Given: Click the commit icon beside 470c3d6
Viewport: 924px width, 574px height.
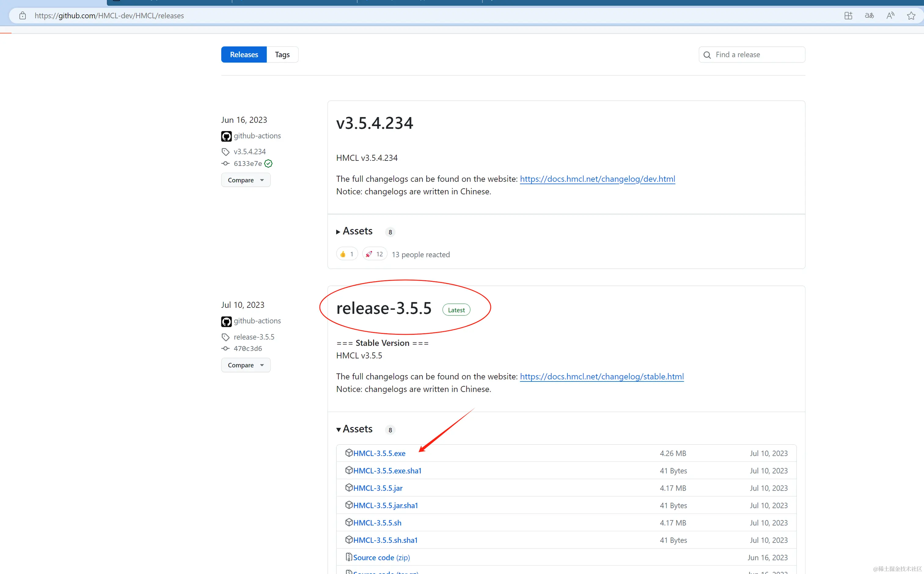Looking at the screenshot, I should point(226,348).
